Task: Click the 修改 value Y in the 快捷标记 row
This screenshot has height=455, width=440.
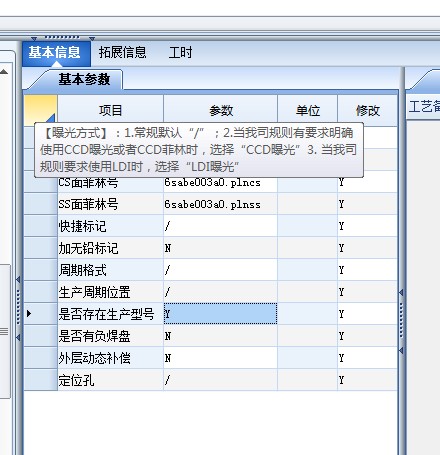Action: tap(341, 226)
